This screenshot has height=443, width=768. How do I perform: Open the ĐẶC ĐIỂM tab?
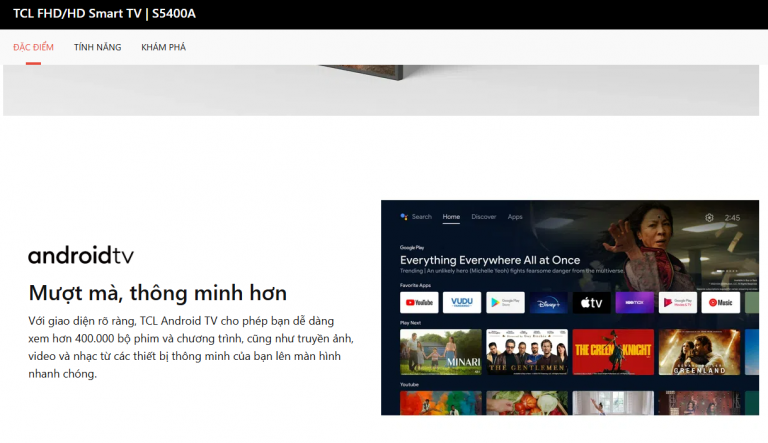[33, 47]
